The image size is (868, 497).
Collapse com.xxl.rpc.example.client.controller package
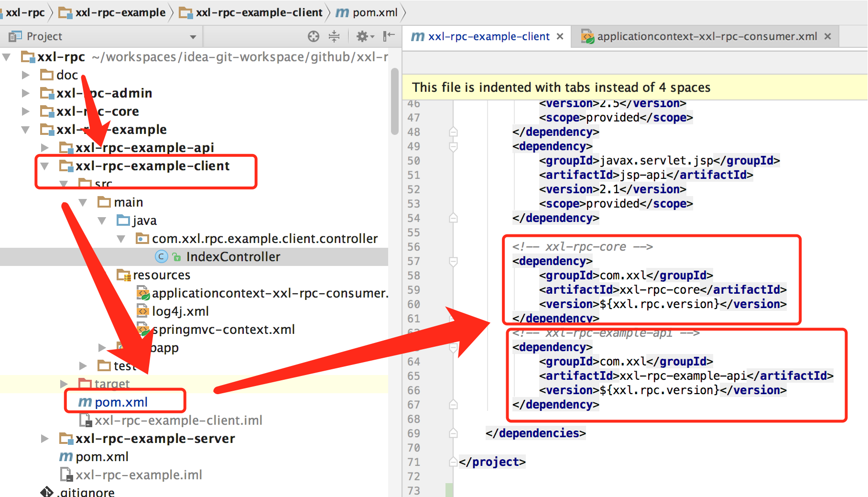pyautogui.click(x=121, y=239)
